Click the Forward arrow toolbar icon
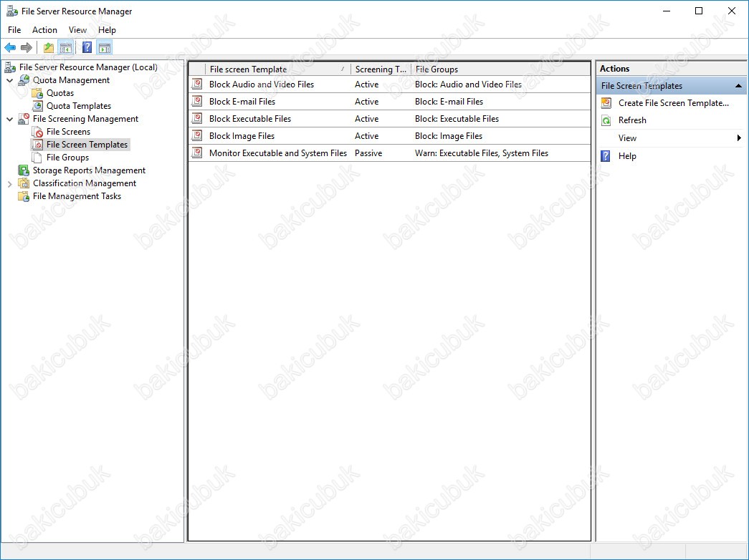The width and height of the screenshot is (749, 560). pyautogui.click(x=27, y=47)
